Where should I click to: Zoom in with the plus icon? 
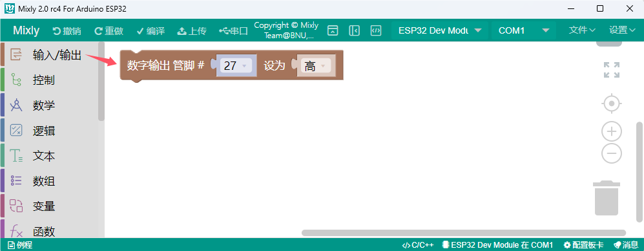pyautogui.click(x=612, y=132)
